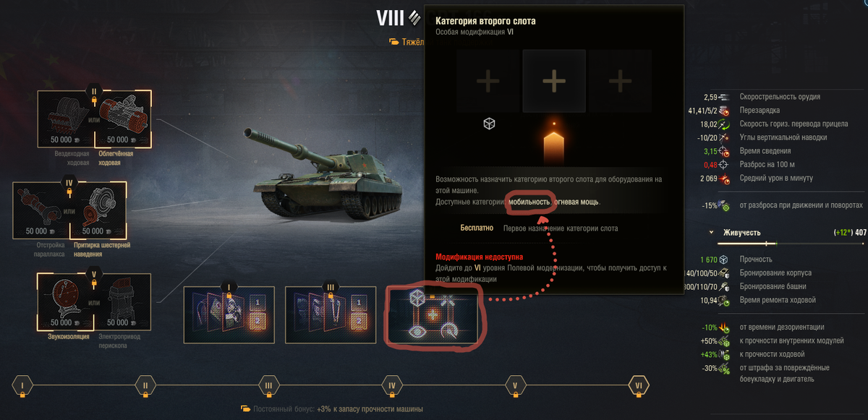868x420 pixels.
Task: Select Электропривод перископа modification
Action: (122, 301)
